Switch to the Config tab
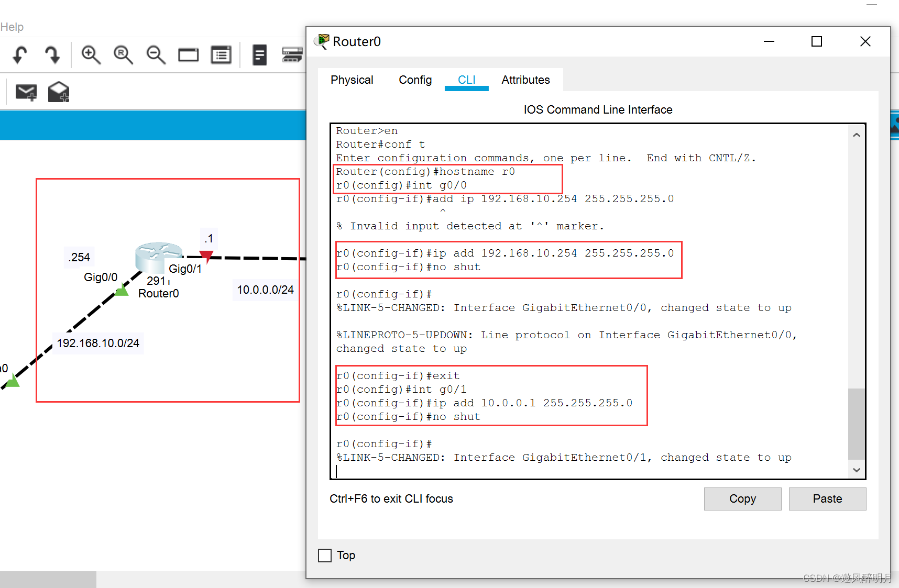The height and width of the screenshot is (588, 899). 415,80
